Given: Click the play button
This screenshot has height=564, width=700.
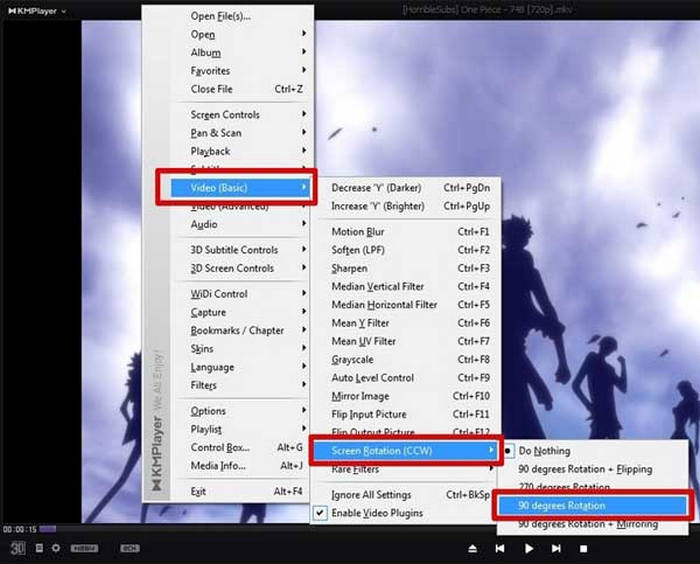Looking at the screenshot, I should tap(529, 548).
